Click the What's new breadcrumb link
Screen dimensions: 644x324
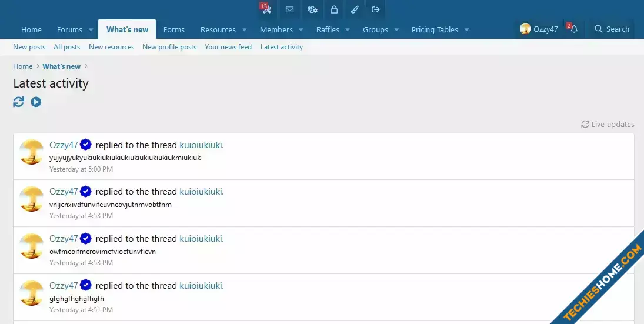[62, 66]
